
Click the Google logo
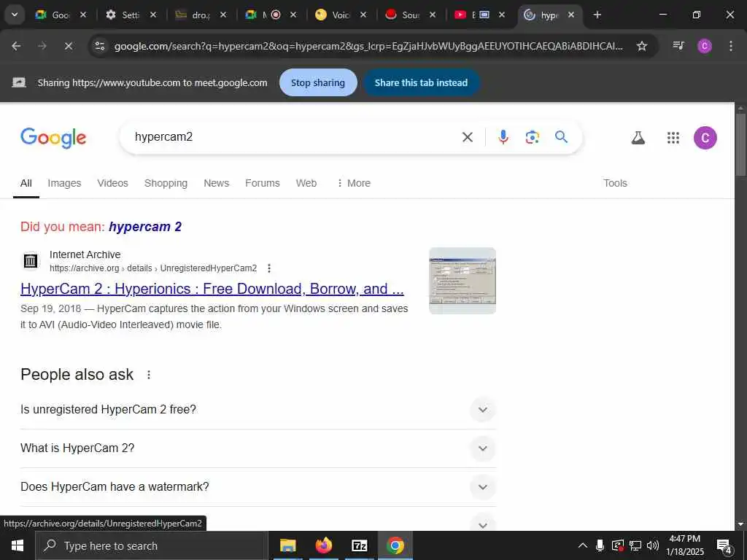point(53,138)
